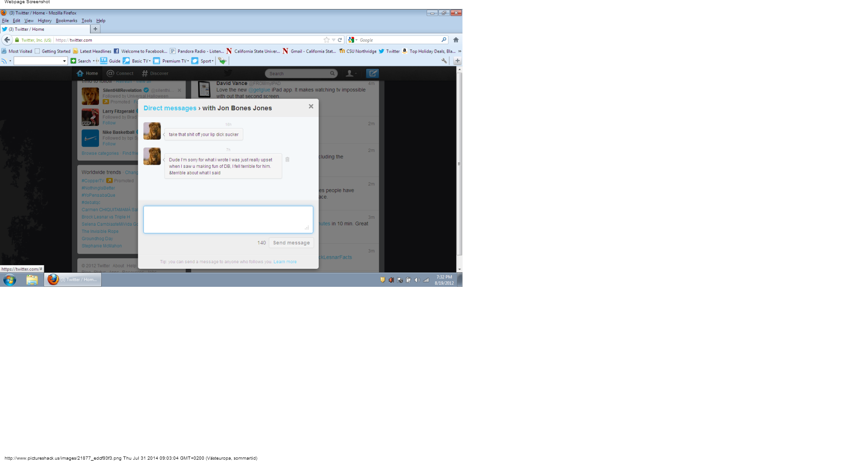Screen dimensions: 868x461
Task: Open the TV Guide toolbar icon
Action: pos(104,61)
